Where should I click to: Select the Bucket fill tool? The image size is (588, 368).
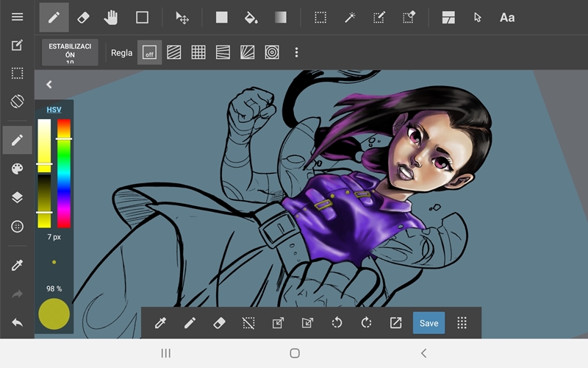pyautogui.click(x=251, y=17)
